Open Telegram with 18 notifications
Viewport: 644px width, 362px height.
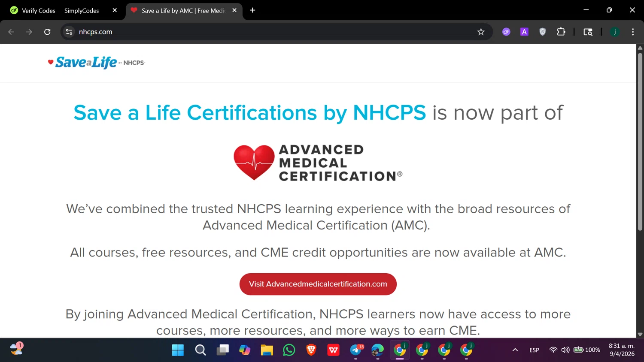(356, 350)
